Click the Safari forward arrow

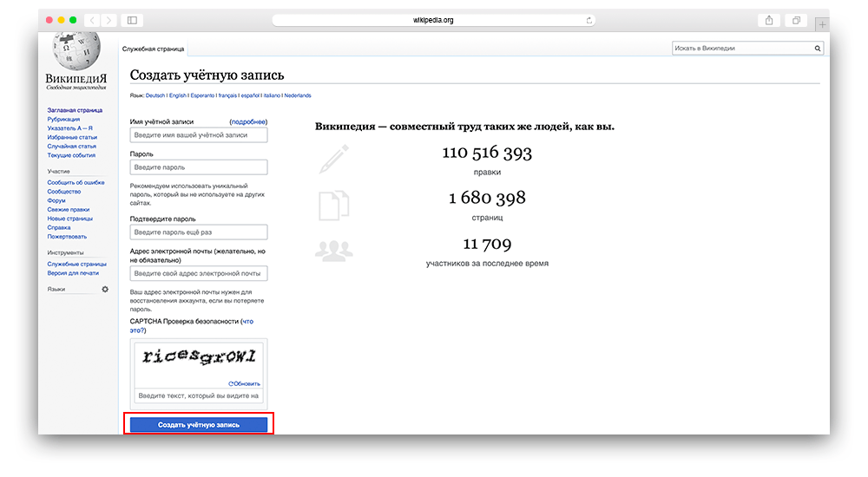tap(109, 21)
